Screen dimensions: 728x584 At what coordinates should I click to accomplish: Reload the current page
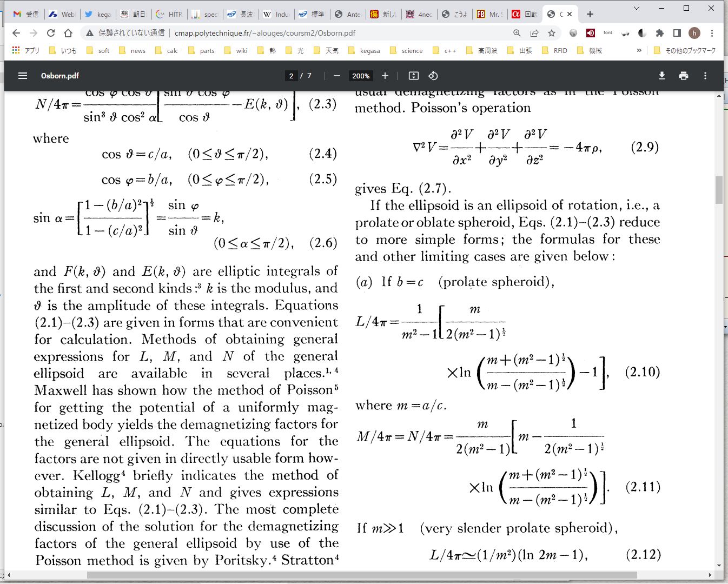pos(51,33)
